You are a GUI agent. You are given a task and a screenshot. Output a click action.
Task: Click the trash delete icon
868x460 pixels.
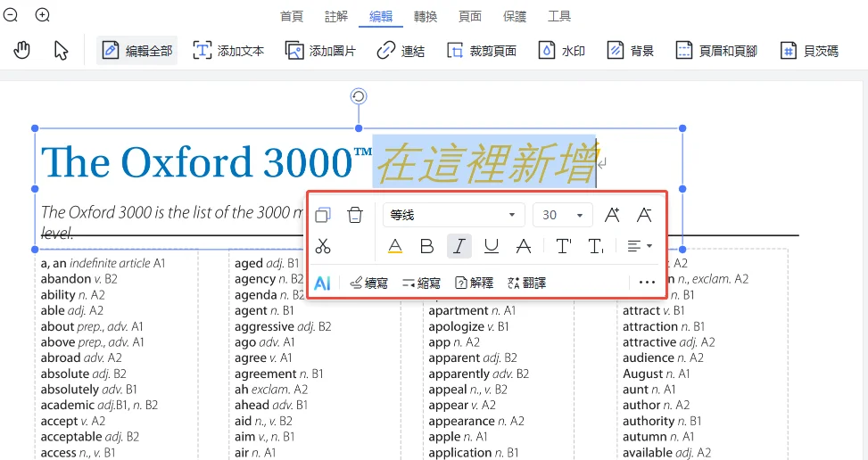(x=355, y=215)
